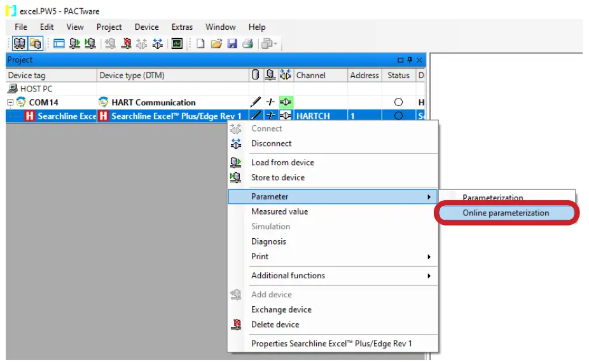Float the Project panel window
The width and height of the screenshot is (589, 364).
[401, 60]
